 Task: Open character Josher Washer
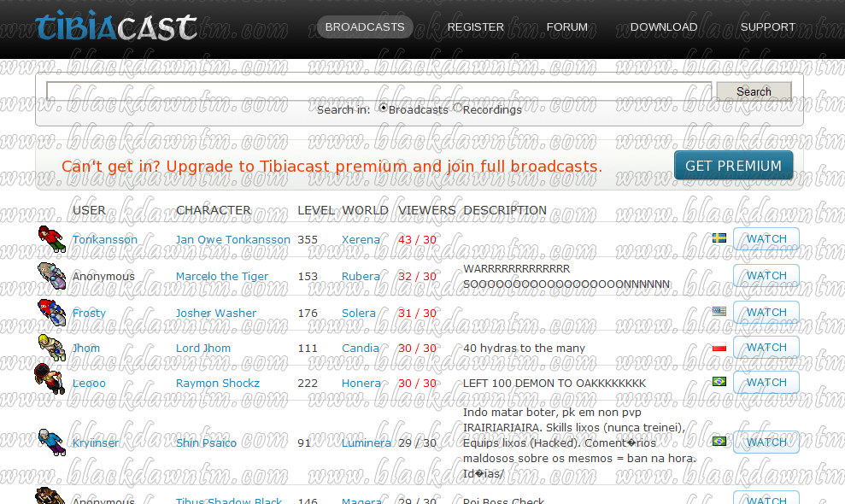tap(216, 313)
